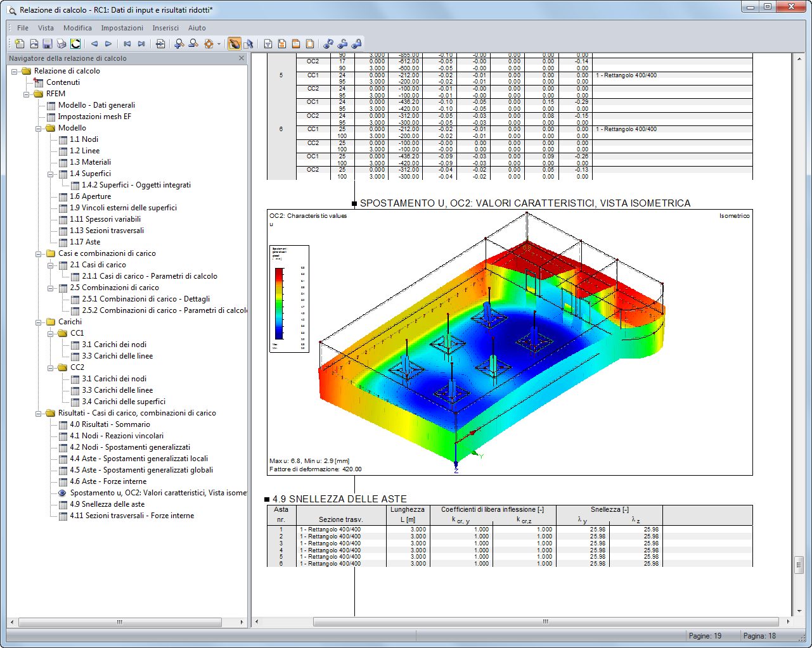Click the table icon beside 1.2 Linee
The image size is (812, 648).
(x=63, y=151)
